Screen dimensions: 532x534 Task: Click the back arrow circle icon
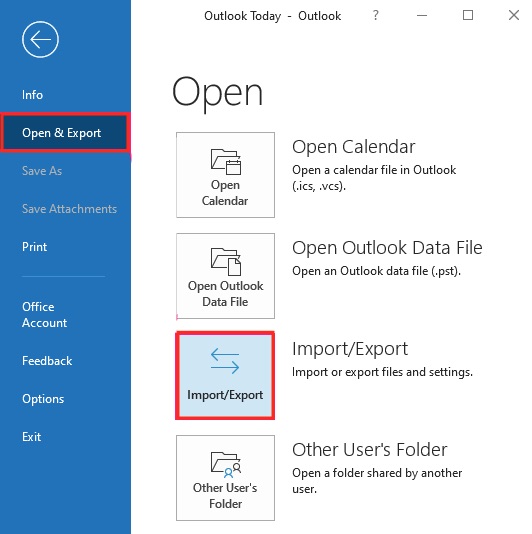coord(40,40)
